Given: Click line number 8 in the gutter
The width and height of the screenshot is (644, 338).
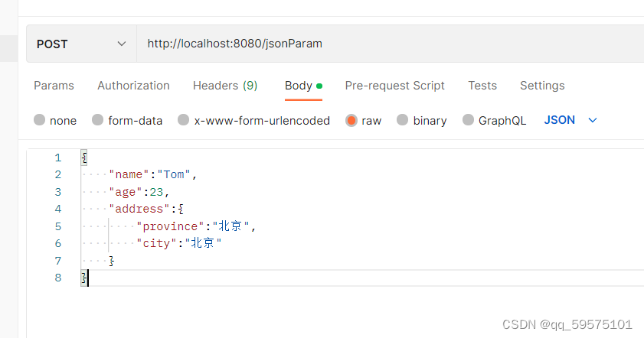Looking at the screenshot, I should [x=58, y=278].
